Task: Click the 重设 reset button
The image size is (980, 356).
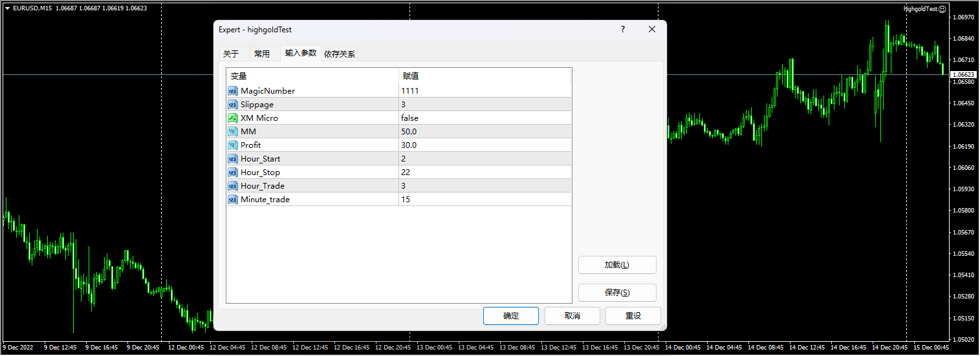Action: (633, 316)
